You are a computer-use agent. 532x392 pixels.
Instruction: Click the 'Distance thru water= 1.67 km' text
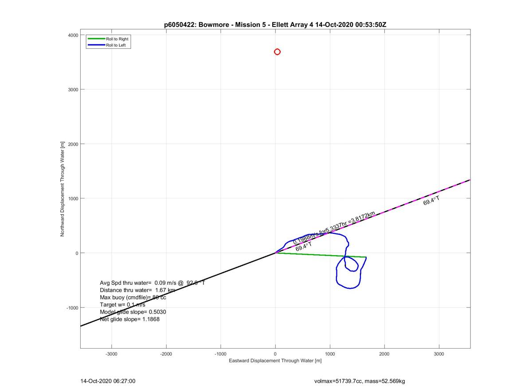pos(137,290)
